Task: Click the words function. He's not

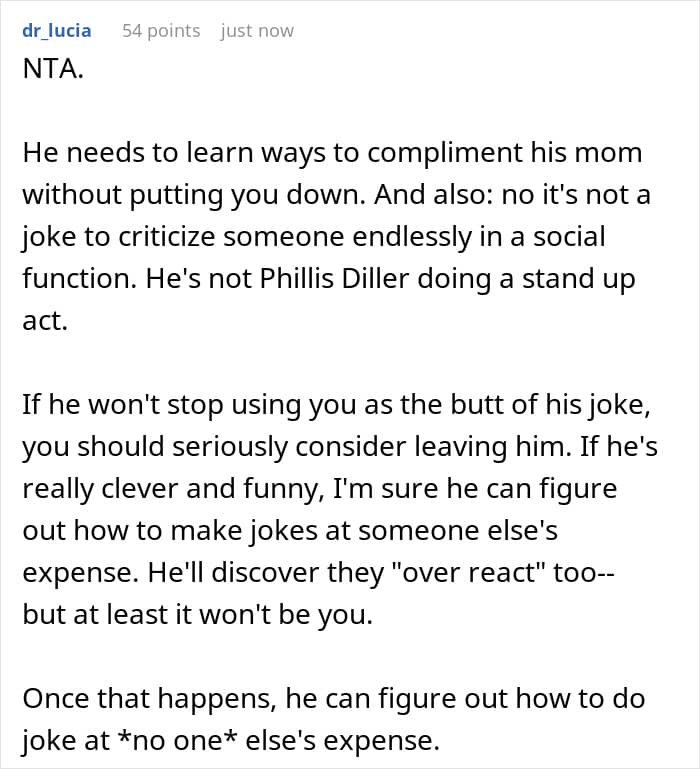Action: pyautogui.click(x=137, y=279)
